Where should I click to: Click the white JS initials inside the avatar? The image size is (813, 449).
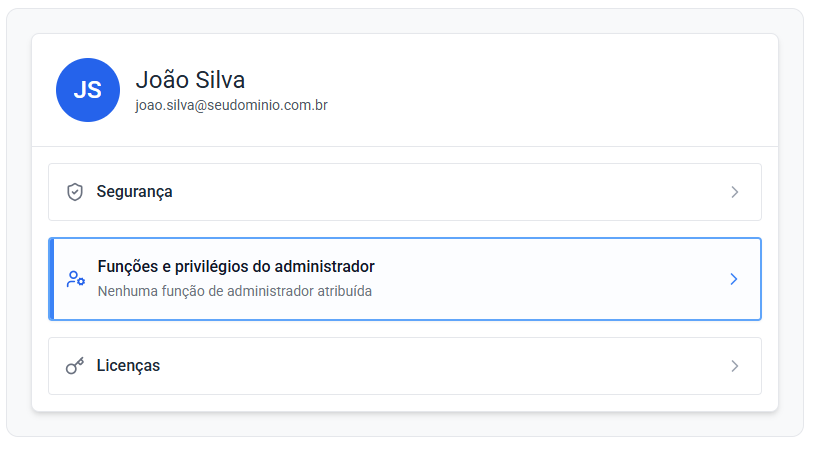click(x=88, y=90)
